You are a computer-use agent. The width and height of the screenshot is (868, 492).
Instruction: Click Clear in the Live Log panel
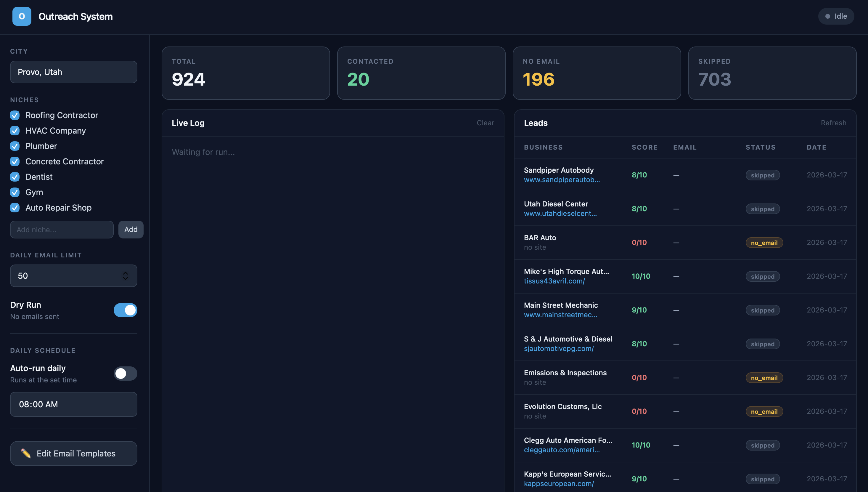coord(485,123)
